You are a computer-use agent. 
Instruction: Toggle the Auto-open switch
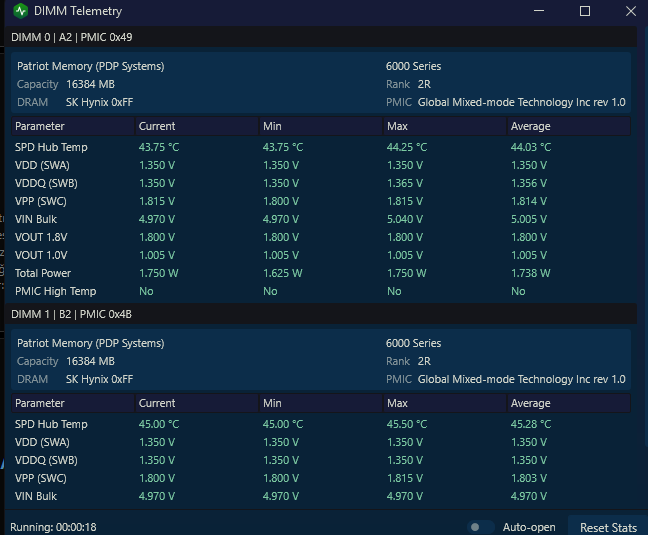click(481, 527)
